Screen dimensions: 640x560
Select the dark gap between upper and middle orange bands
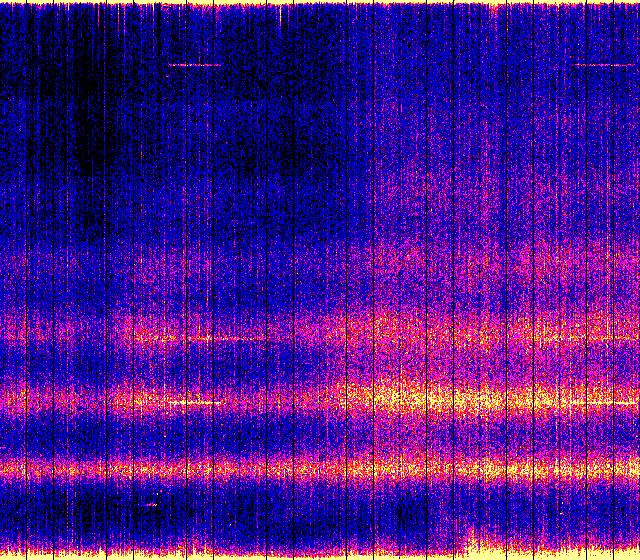click(x=320, y=366)
